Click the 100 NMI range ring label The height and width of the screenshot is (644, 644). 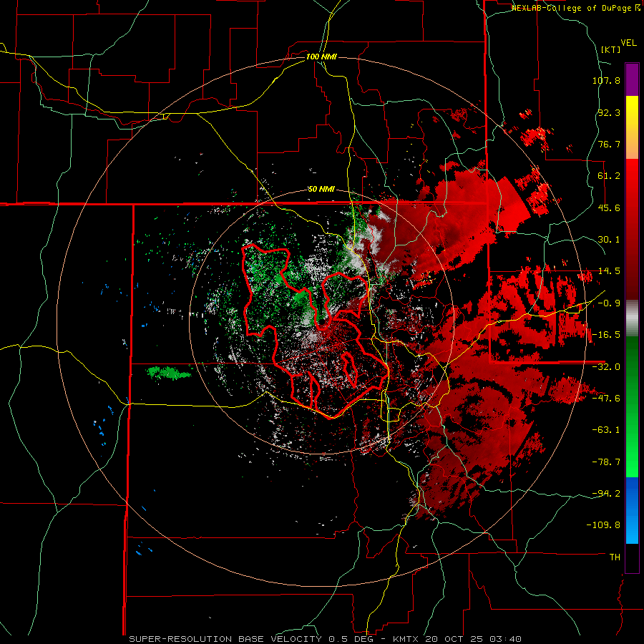pyautogui.click(x=321, y=57)
